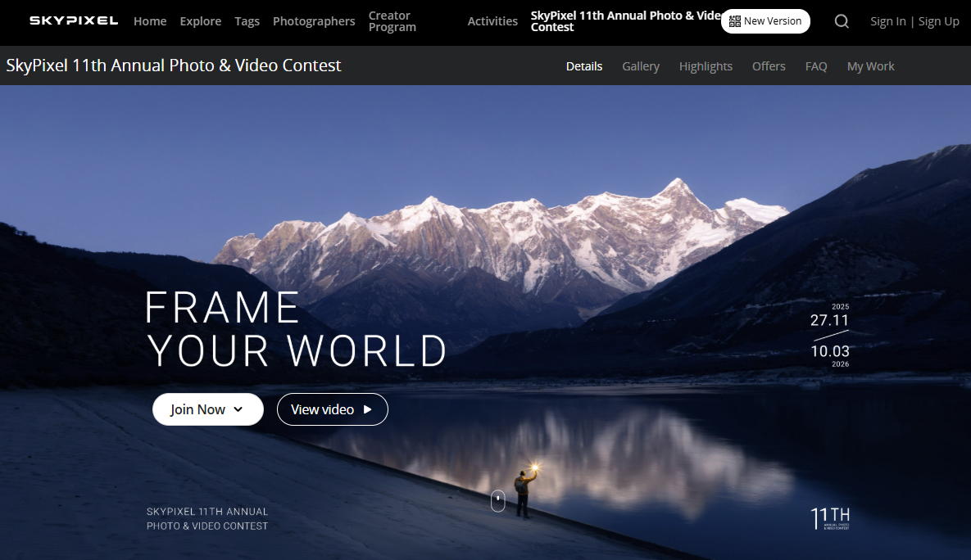Click the Sign In link

888,21
